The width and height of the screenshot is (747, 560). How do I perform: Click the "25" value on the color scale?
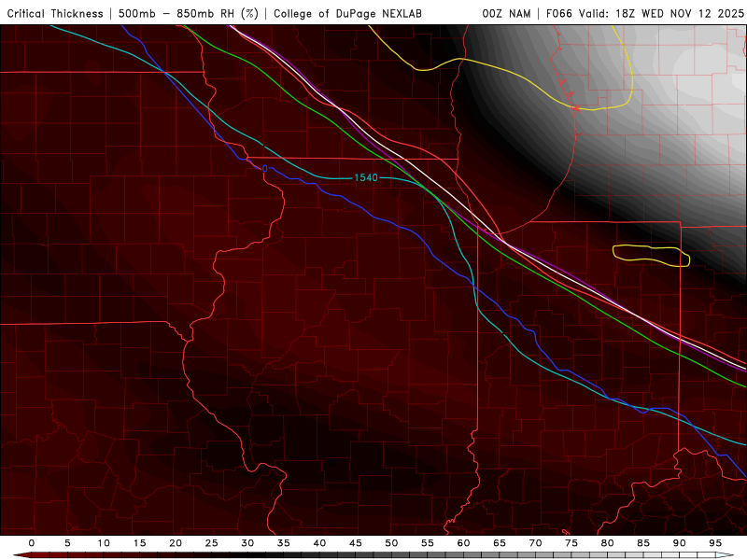pyautogui.click(x=212, y=543)
